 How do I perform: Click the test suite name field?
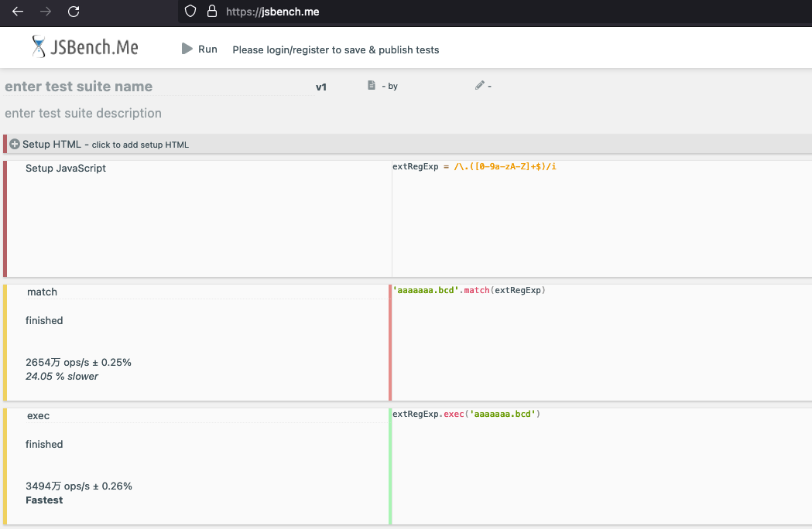(x=155, y=87)
